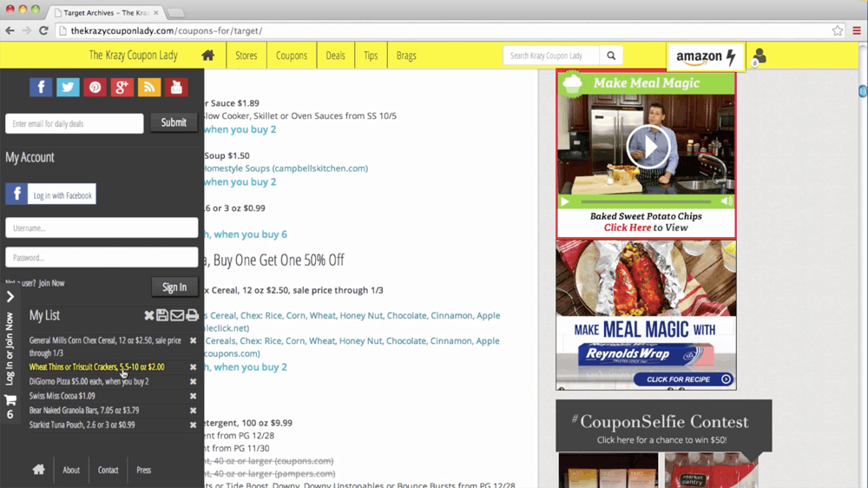This screenshot has width=868, height=488.
Task: Select the Target Archives browser tab
Action: click(106, 12)
